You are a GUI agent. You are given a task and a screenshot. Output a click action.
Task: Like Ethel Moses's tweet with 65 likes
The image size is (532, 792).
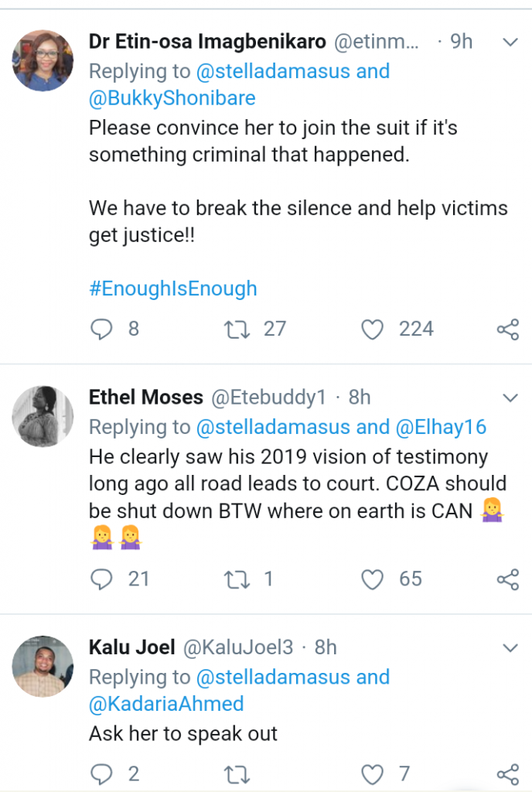pos(373,579)
